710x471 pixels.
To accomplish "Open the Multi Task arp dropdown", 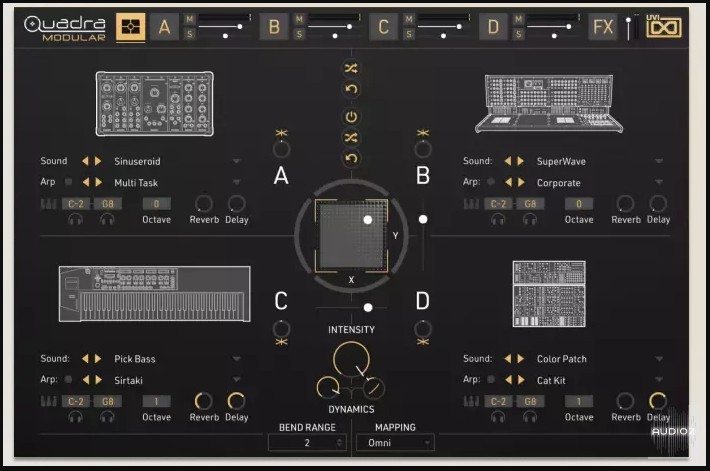I will (x=236, y=182).
